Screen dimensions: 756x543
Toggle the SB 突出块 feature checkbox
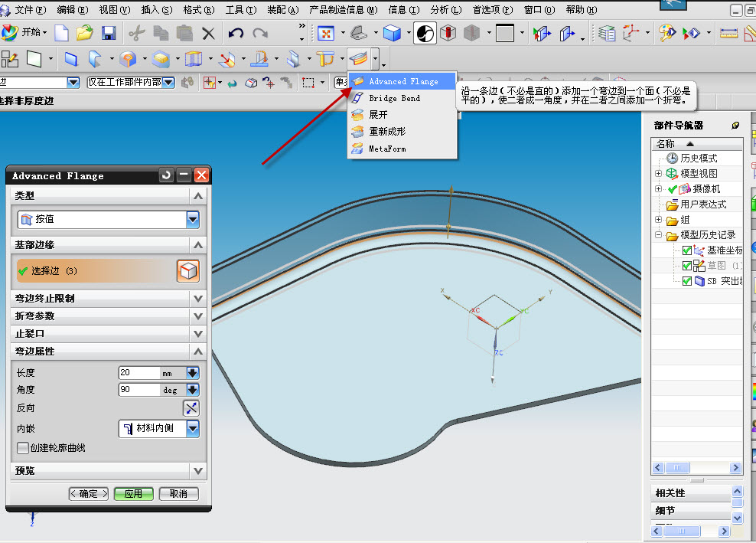(687, 281)
